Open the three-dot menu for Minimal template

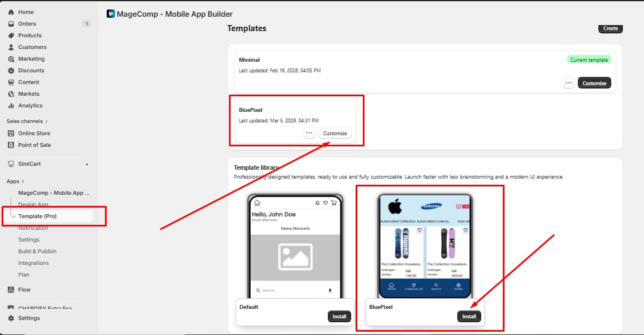568,83
